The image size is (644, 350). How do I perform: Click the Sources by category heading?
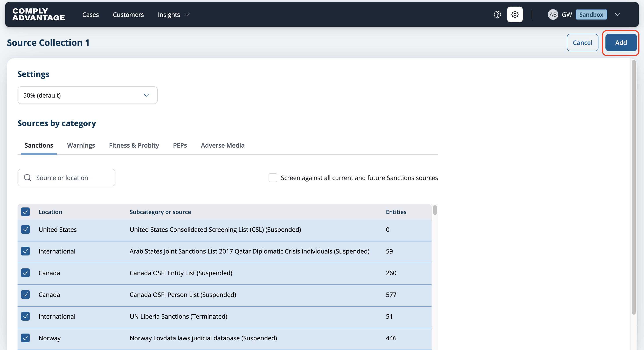57,123
